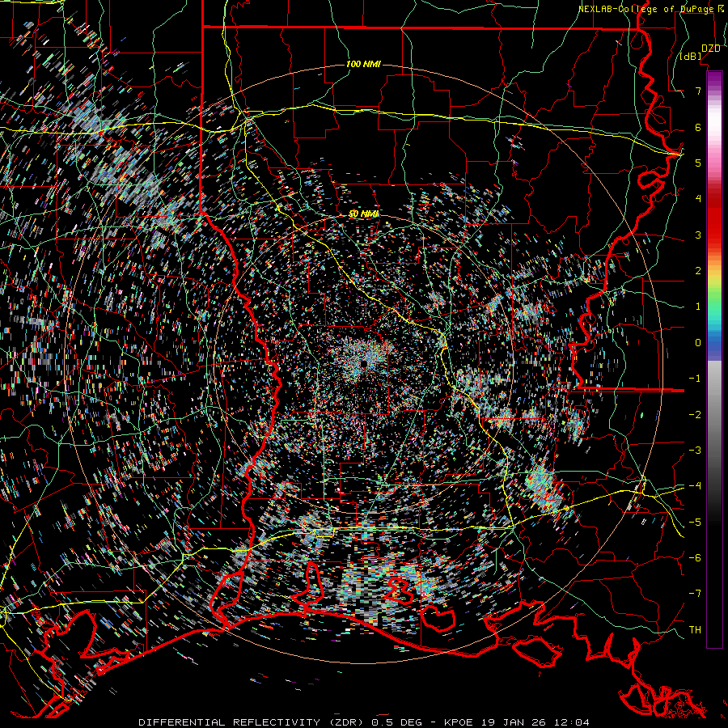728x728 pixels.
Task: Select the "[dB]" unit label
Action: [x=691, y=57]
